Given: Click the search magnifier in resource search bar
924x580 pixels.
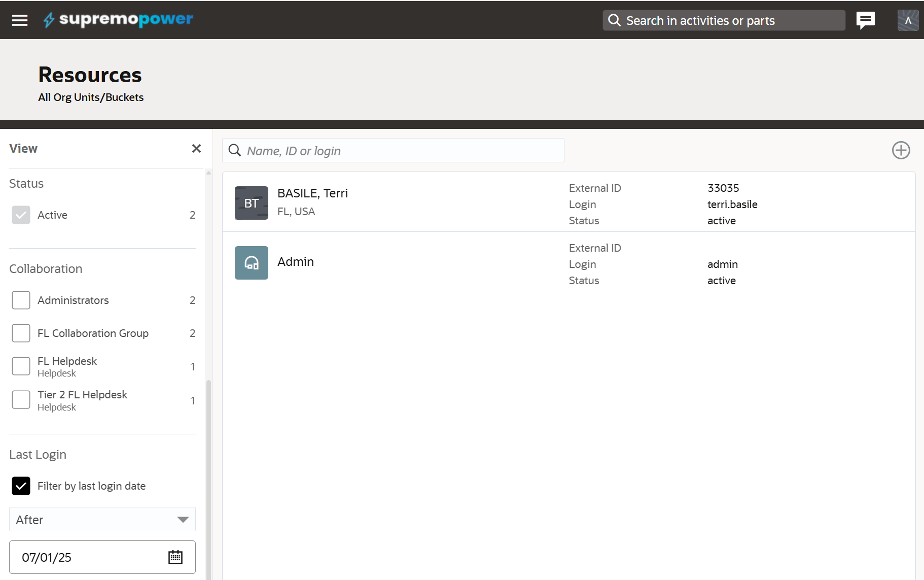Looking at the screenshot, I should (234, 150).
